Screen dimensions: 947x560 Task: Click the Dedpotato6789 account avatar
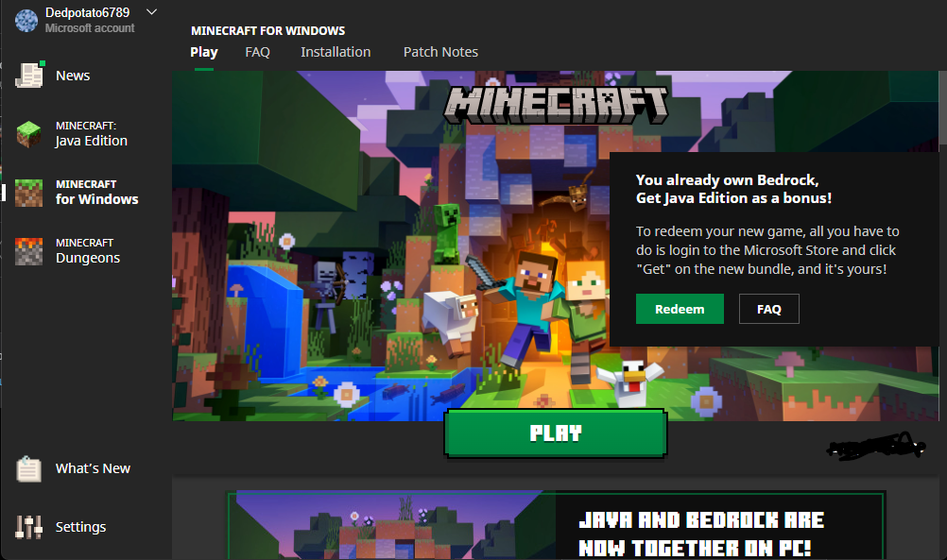click(x=26, y=20)
